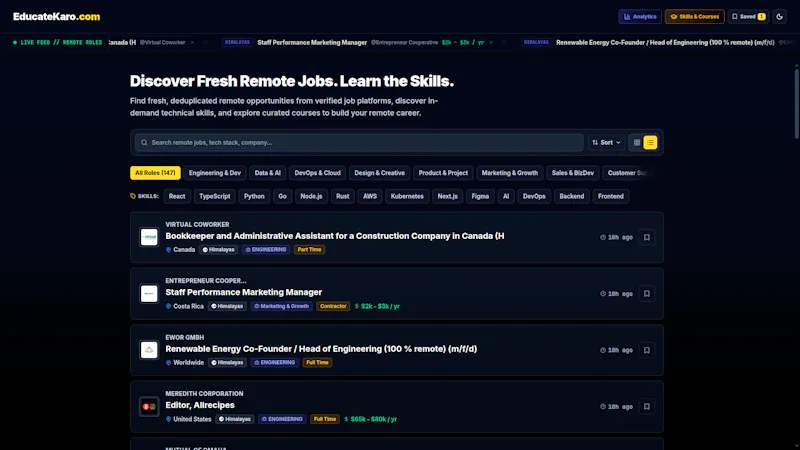Viewport: 800px width, 450px height.
Task: Focus the remote jobs search field
Action: 359,142
